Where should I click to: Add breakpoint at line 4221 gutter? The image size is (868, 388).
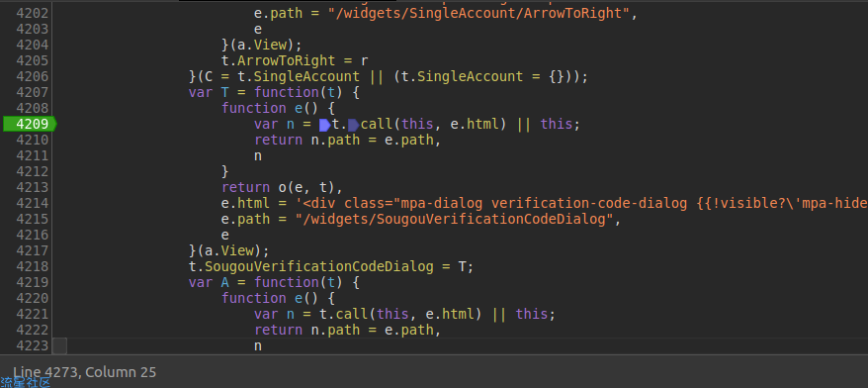tap(32, 315)
